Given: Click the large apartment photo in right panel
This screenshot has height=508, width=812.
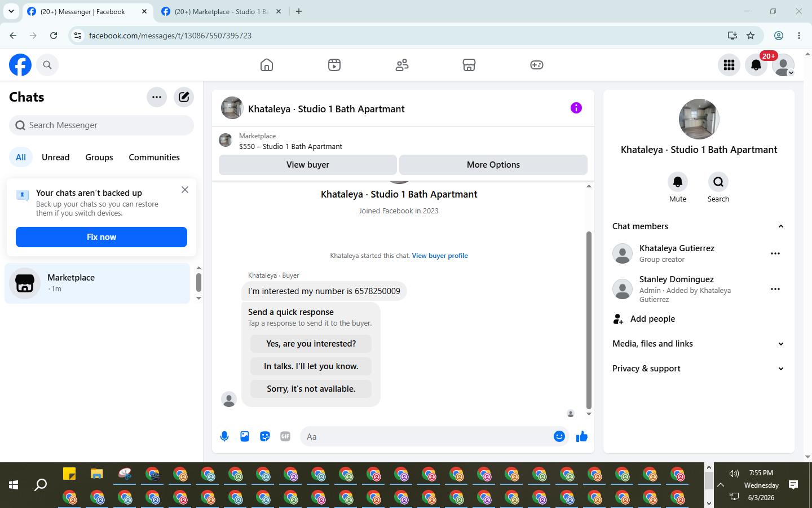Looking at the screenshot, I should [699, 119].
